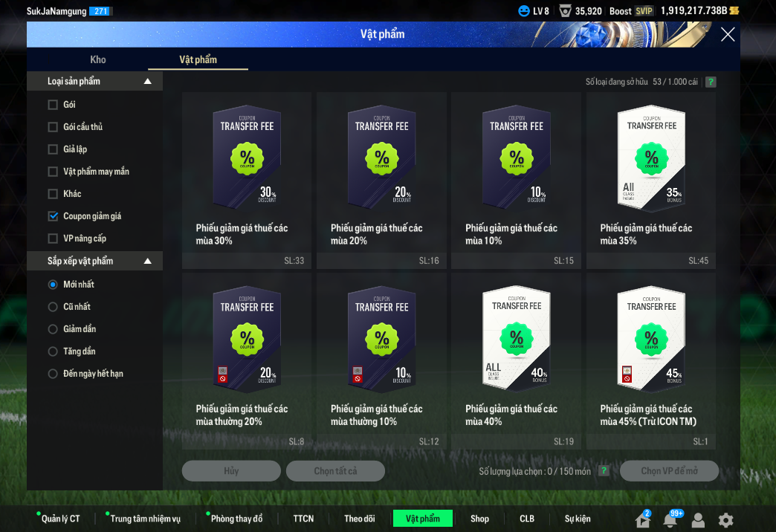Click the green help icon beside owned count

tap(711, 82)
